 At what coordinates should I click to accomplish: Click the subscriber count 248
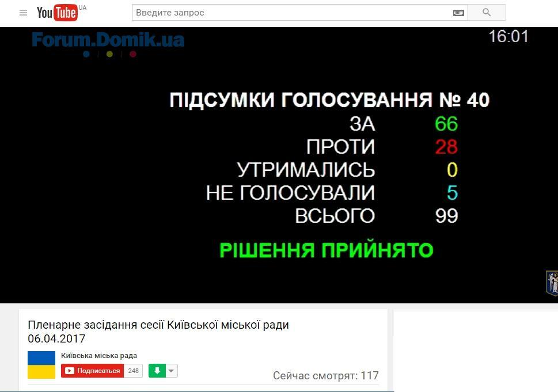pyautogui.click(x=133, y=371)
